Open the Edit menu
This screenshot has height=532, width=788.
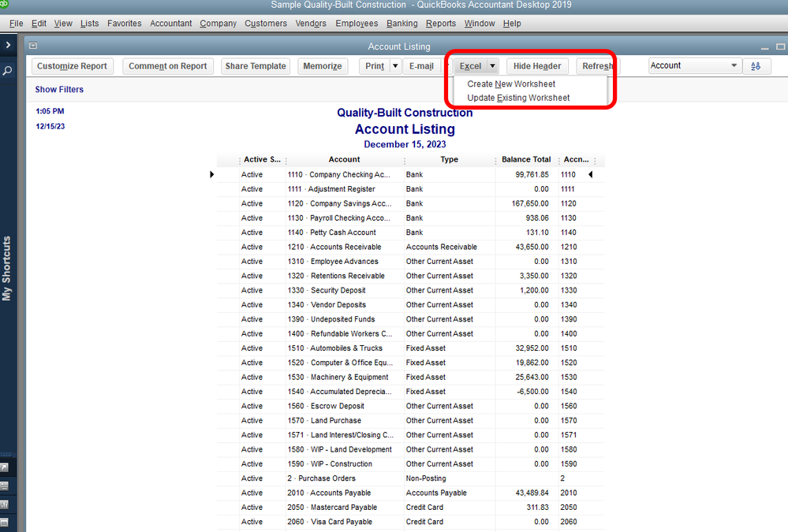(x=39, y=23)
